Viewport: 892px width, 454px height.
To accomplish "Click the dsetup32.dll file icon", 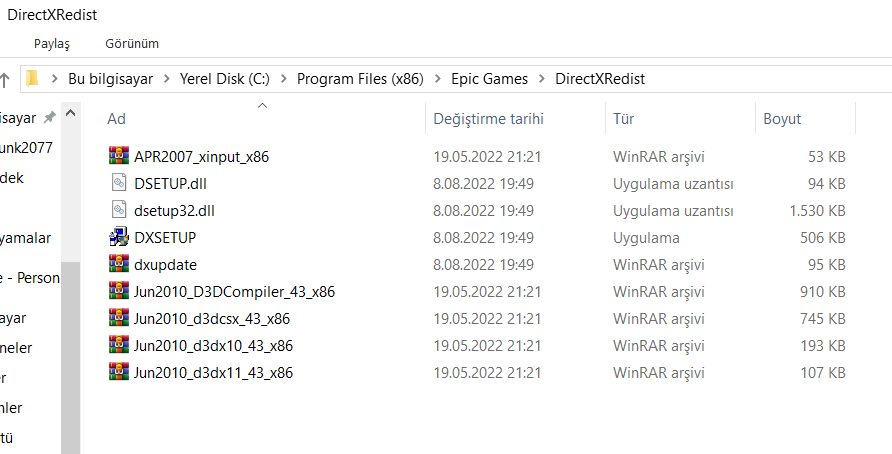I will pos(119,210).
